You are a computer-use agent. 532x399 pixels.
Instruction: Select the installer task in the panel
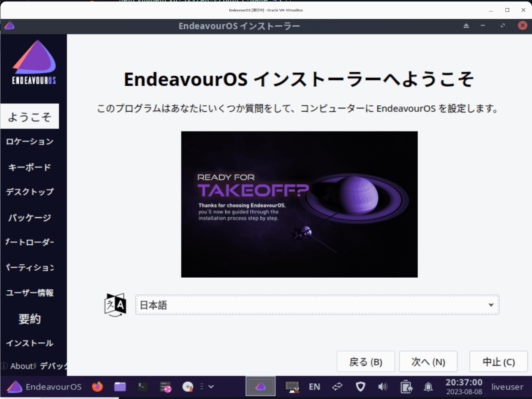pos(260,386)
